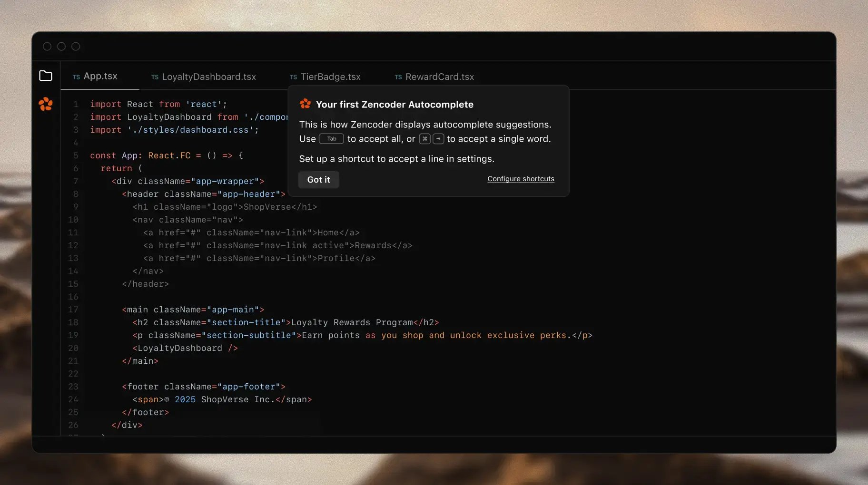Click the Zencoder logo in the popup header

(x=305, y=104)
